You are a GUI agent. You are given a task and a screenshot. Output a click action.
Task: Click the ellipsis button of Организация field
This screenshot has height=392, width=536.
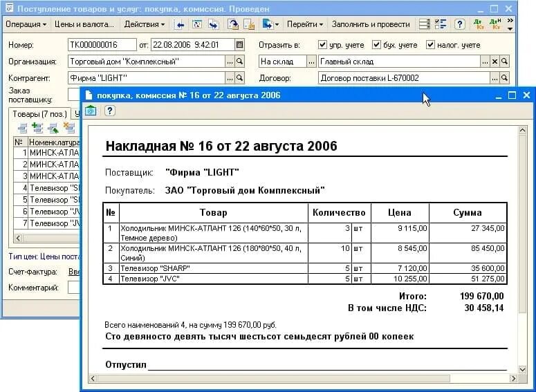pos(230,62)
